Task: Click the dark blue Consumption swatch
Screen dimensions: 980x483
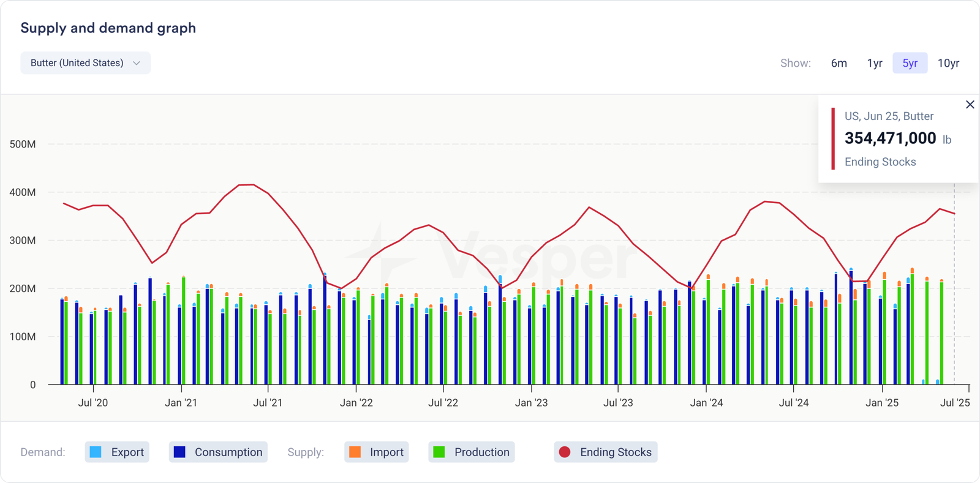Action: click(x=179, y=452)
